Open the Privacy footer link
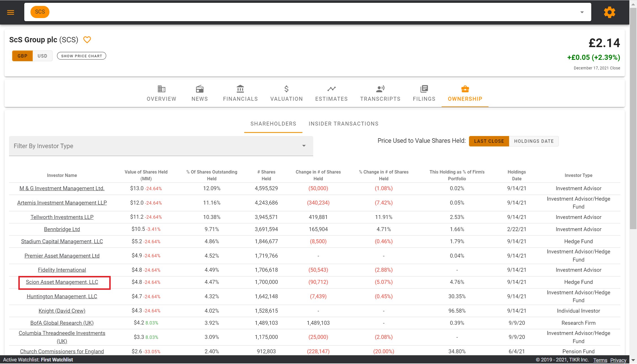Screen dimensions: 637x364 pos(618,360)
